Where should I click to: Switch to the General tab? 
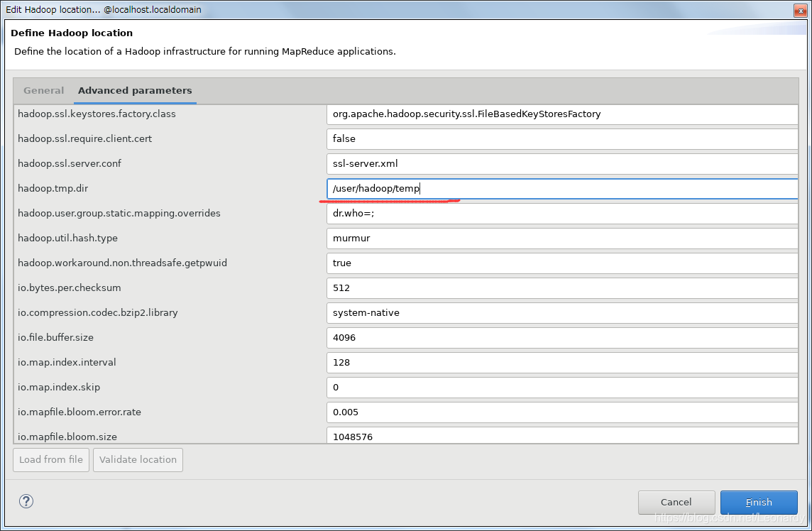click(43, 90)
